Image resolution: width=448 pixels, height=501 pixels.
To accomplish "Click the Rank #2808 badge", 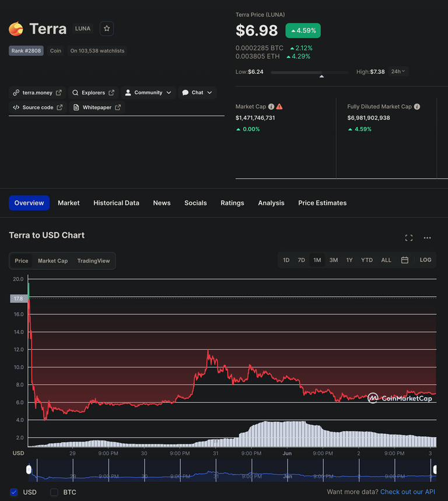I will pyautogui.click(x=26, y=51).
